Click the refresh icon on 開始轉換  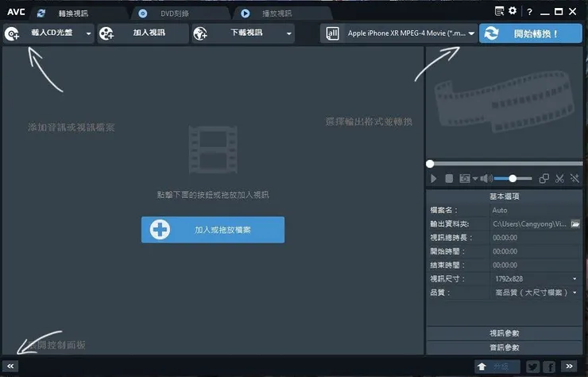[491, 33]
